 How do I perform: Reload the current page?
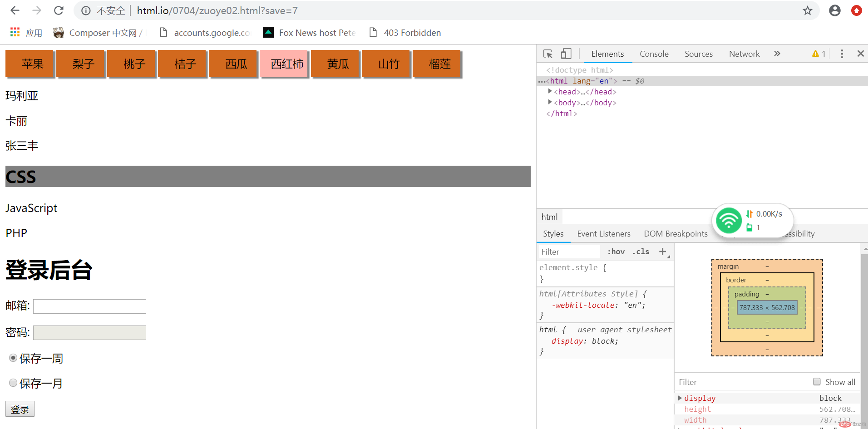click(59, 10)
